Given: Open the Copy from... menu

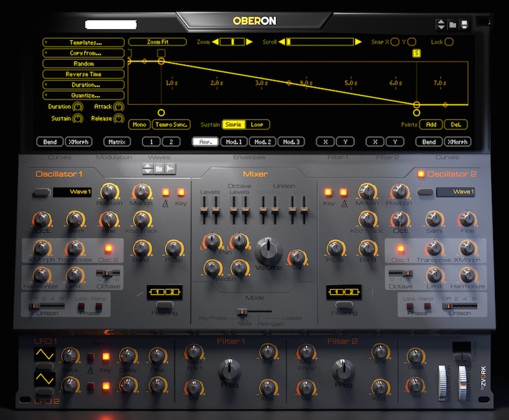Looking at the screenshot, I should 83,53.
